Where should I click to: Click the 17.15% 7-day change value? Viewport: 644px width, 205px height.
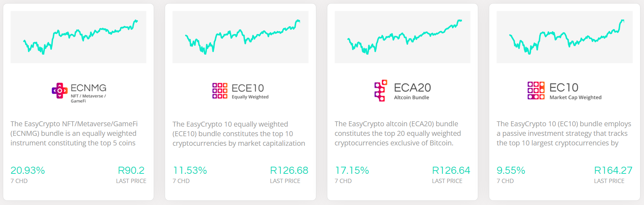pyautogui.click(x=352, y=171)
